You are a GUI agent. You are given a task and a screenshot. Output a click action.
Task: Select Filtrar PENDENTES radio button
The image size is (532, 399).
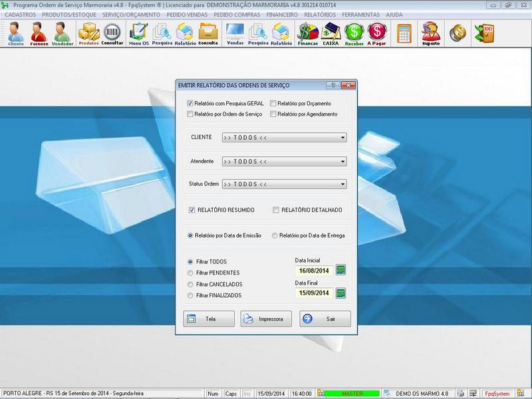coord(191,273)
